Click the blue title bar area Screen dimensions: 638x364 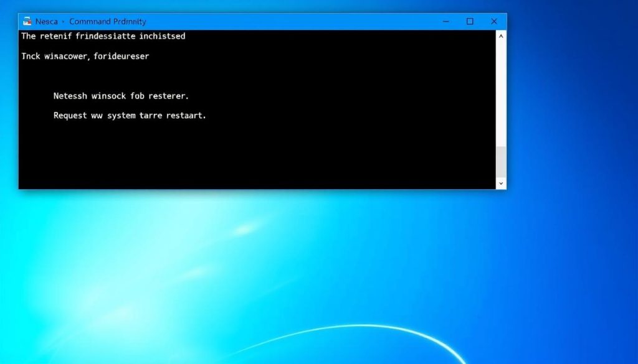[x=280, y=21]
